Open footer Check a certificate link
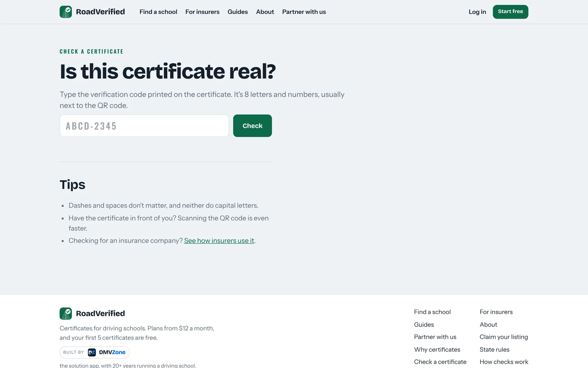Screen dimensions: 588x368 [x=440, y=362]
